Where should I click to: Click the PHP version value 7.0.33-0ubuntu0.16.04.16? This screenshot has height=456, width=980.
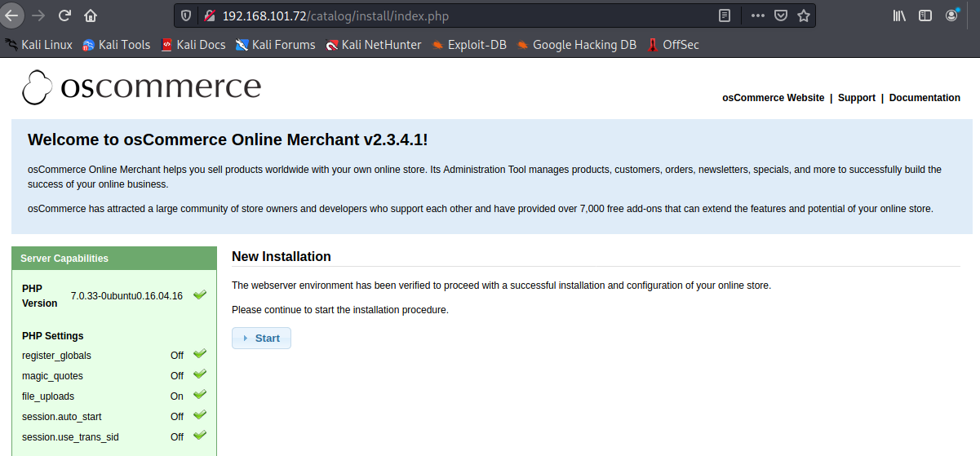pyautogui.click(x=126, y=295)
